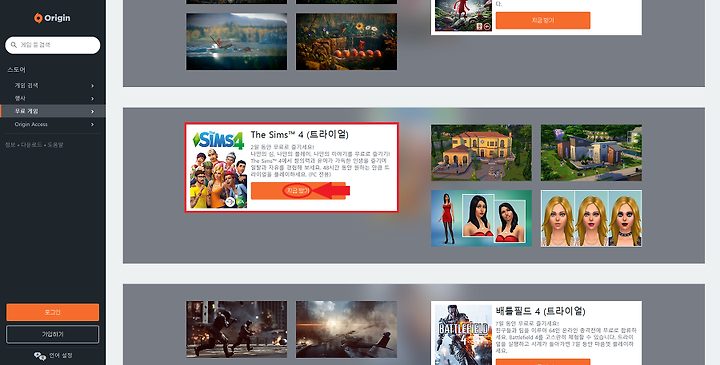Click the Origin logo in the sidebar
Viewport: 720px width, 365px height.
pos(52,18)
